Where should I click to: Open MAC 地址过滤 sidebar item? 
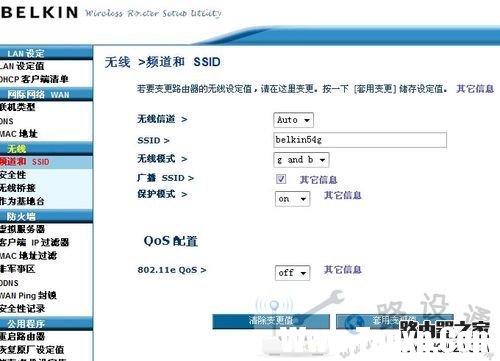[28, 256]
